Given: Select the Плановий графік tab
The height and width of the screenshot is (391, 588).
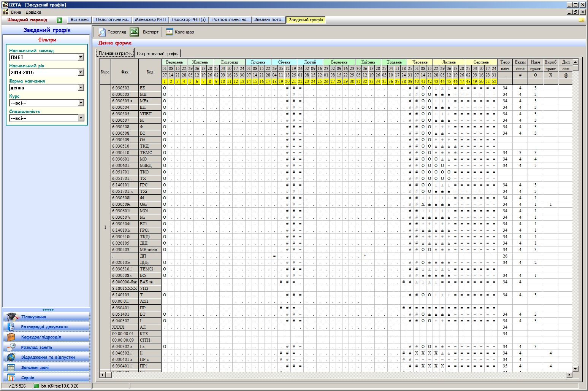Looking at the screenshot, I should click(115, 53).
